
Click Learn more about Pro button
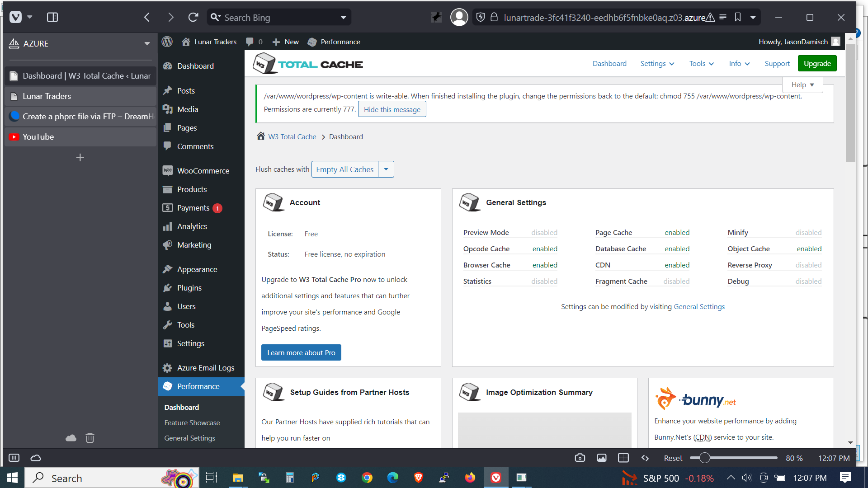click(x=301, y=352)
